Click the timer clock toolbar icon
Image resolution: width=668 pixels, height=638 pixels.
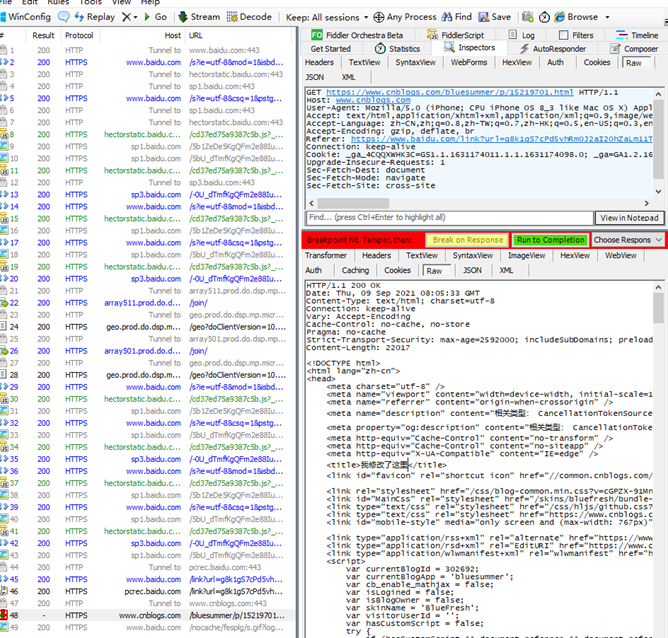click(544, 17)
